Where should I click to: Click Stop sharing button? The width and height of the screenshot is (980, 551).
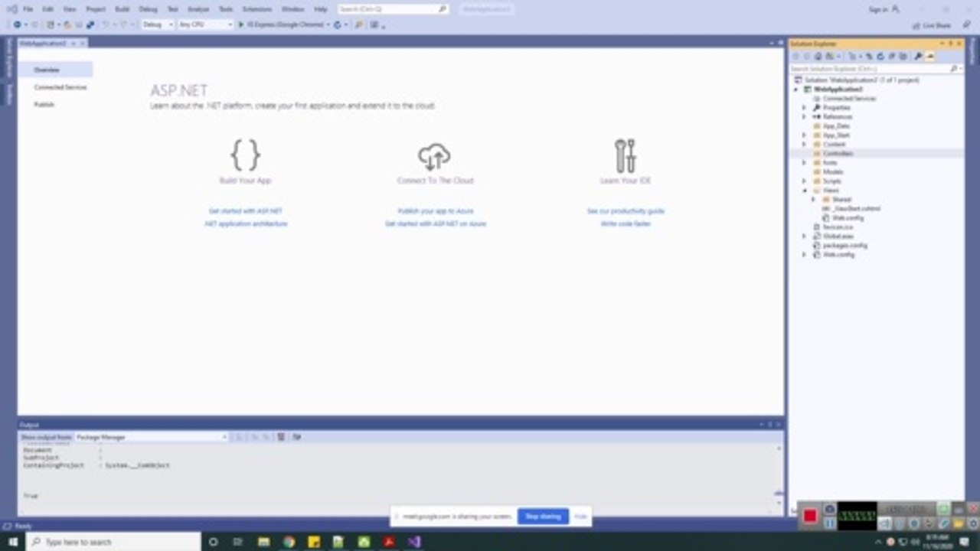[x=543, y=517]
